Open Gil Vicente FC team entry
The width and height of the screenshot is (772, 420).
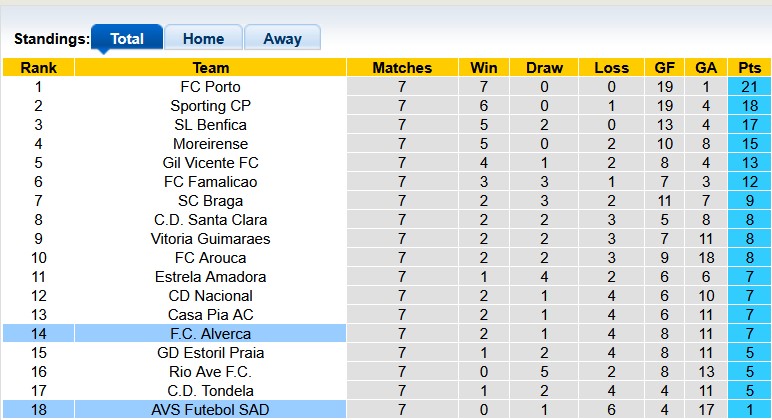pos(210,163)
